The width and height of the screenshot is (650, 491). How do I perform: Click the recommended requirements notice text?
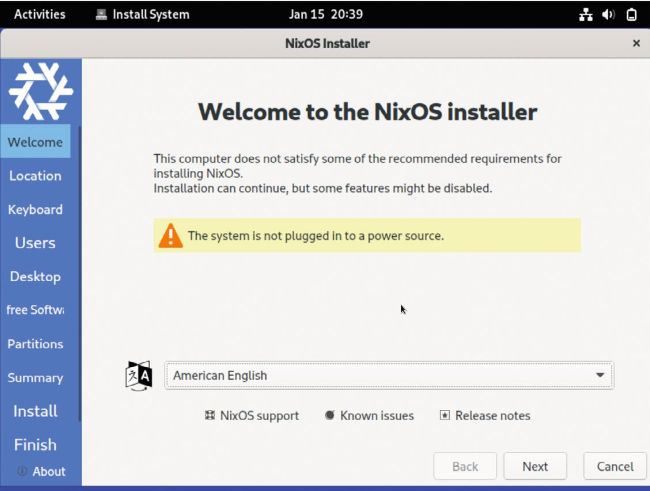click(357, 173)
